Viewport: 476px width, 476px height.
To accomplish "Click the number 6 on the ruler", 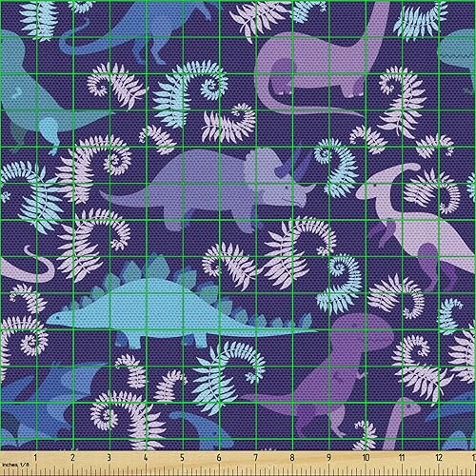I will click(219, 458).
